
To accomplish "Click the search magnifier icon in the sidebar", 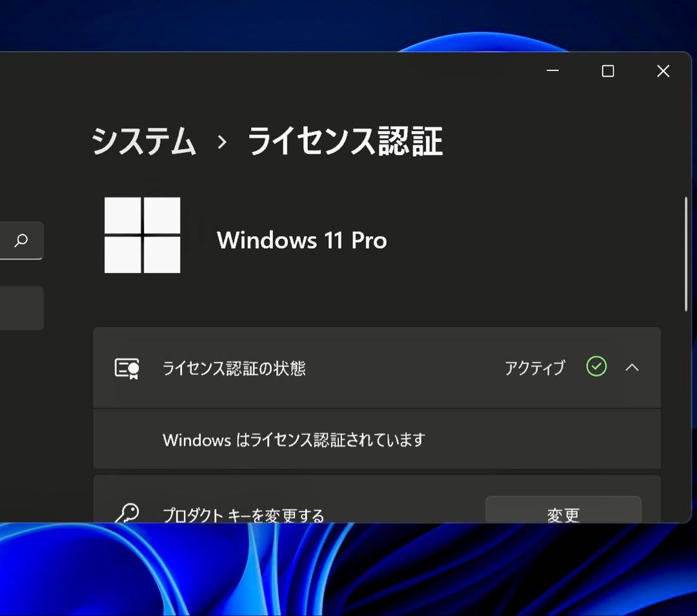I will (x=22, y=241).
